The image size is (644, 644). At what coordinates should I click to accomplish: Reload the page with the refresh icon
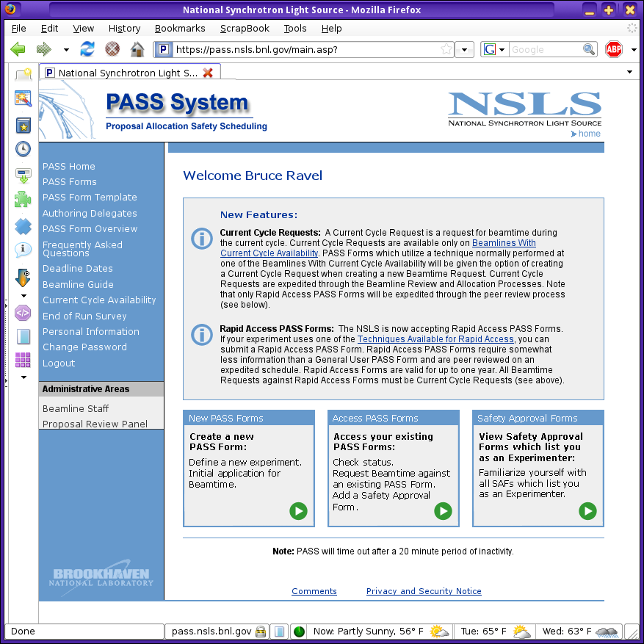pyautogui.click(x=87, y=49)
